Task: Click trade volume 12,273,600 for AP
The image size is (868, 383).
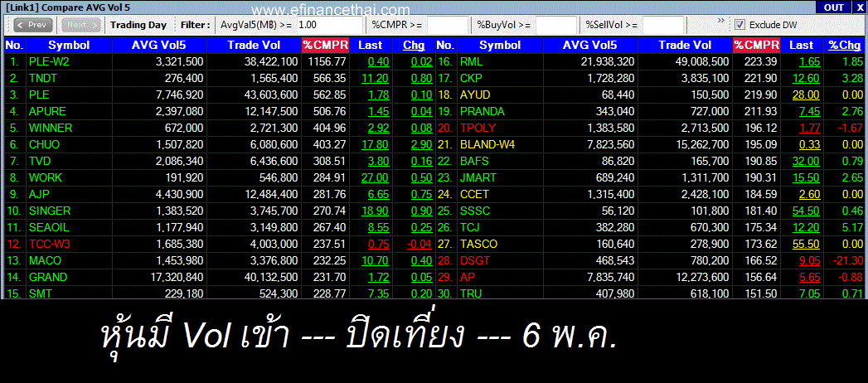Action: click(701, 277)
